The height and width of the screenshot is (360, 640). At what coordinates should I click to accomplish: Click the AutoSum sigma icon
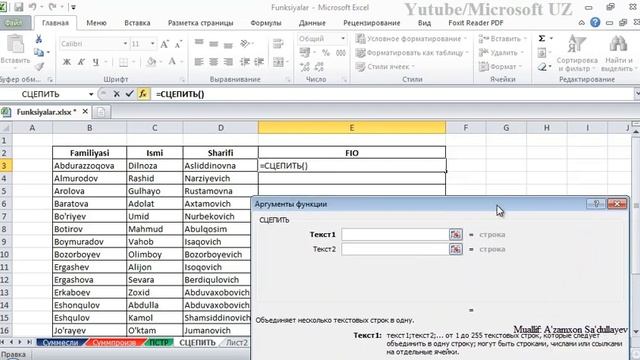[542, 38]
